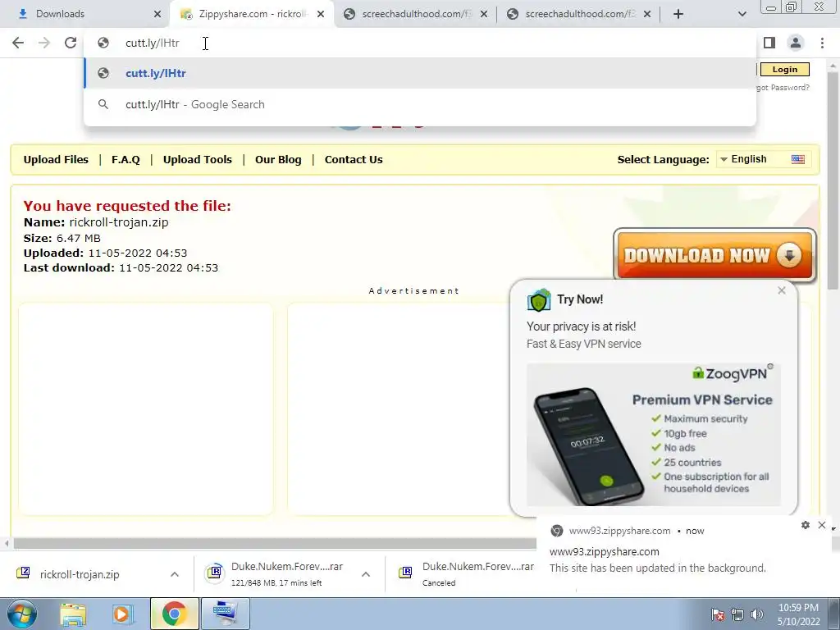Expand rickroll-trojan.zip download options arrow
This screenshot has height=630, width=840.
click(175, 574)
